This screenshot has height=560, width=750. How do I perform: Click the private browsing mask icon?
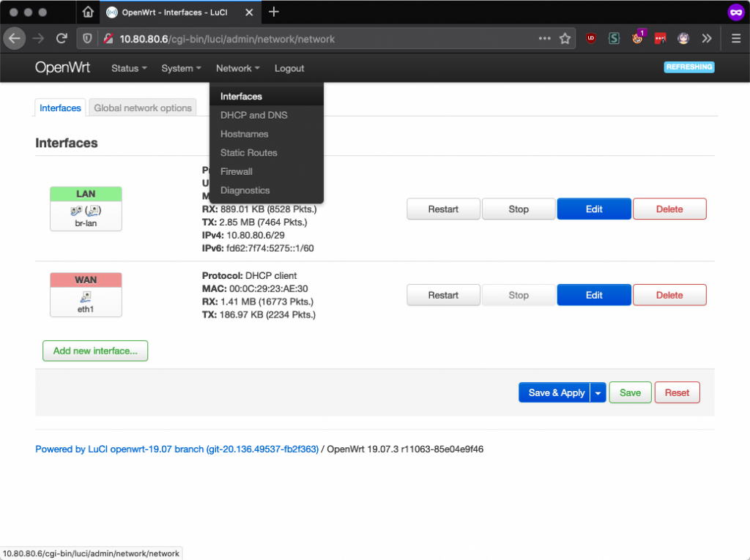(x=735, y=12)
